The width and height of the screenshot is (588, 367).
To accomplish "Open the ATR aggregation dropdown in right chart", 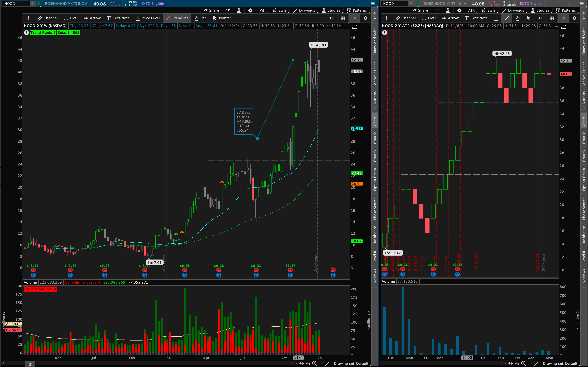I will (471, 10).
